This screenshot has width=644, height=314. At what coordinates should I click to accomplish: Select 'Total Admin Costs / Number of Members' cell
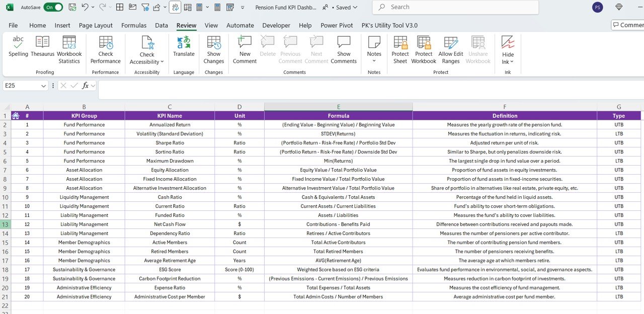[x=339, y=297]
